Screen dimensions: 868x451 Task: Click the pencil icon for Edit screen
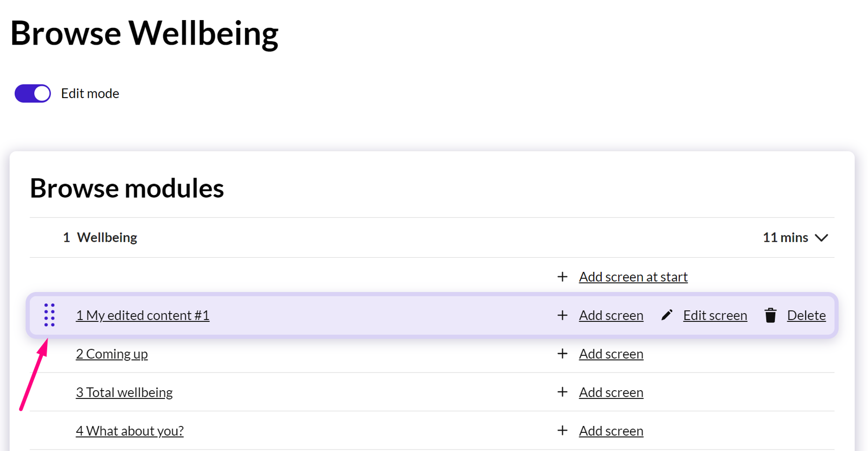click(x=667, y=315)
